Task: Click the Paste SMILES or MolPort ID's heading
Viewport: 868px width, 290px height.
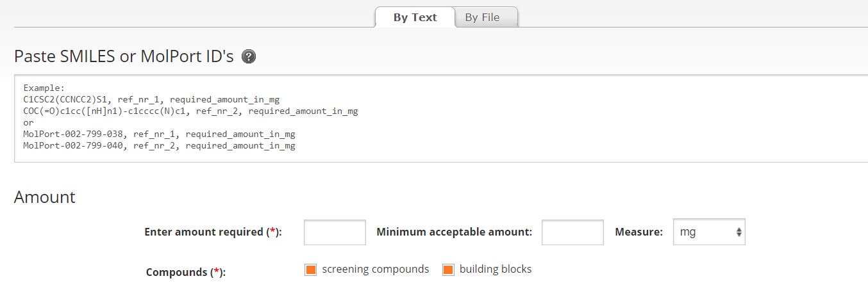Action: click(x=124, y=56)
